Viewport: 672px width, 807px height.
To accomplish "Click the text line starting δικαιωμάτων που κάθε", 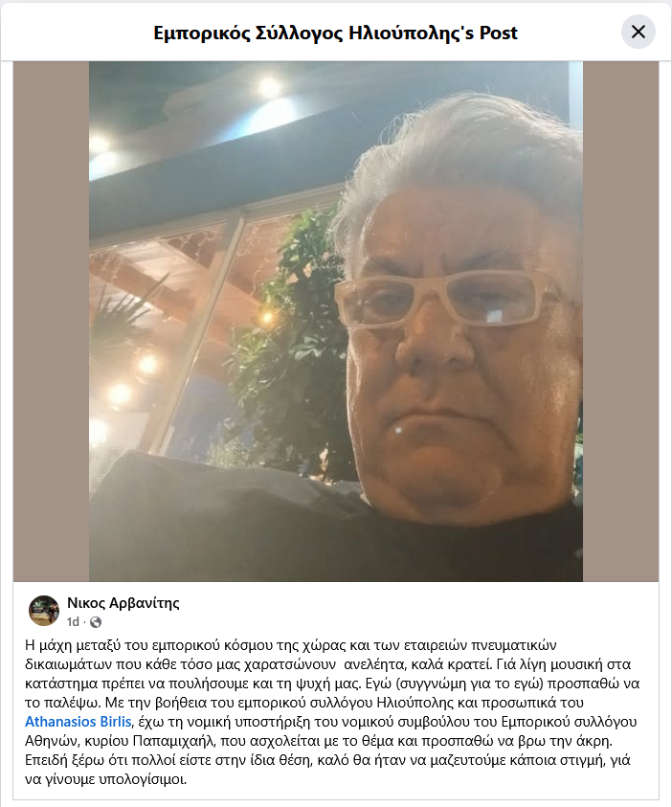I will [x=327, y=664].
